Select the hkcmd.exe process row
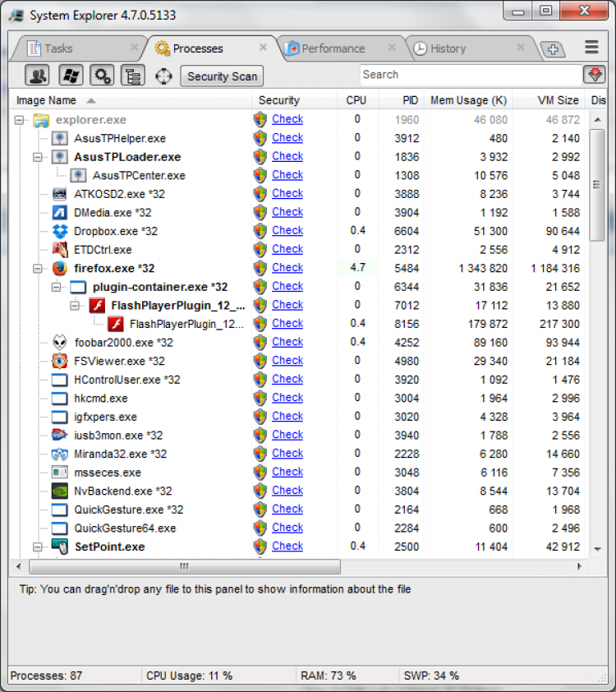 coord(298,398)
